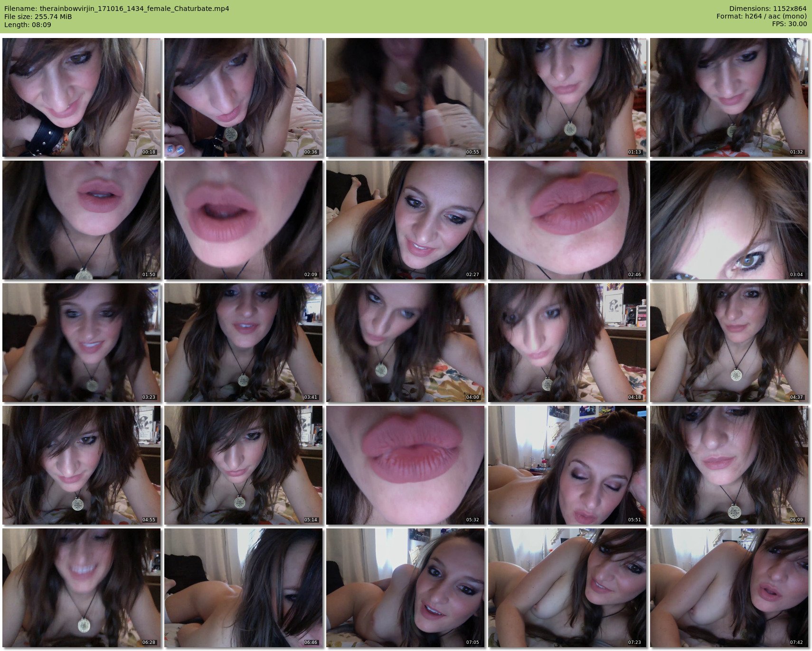Select the frame stamped 01:32
Screen dimensions: 812x651
pyautogui.click(x=729, y=97)
